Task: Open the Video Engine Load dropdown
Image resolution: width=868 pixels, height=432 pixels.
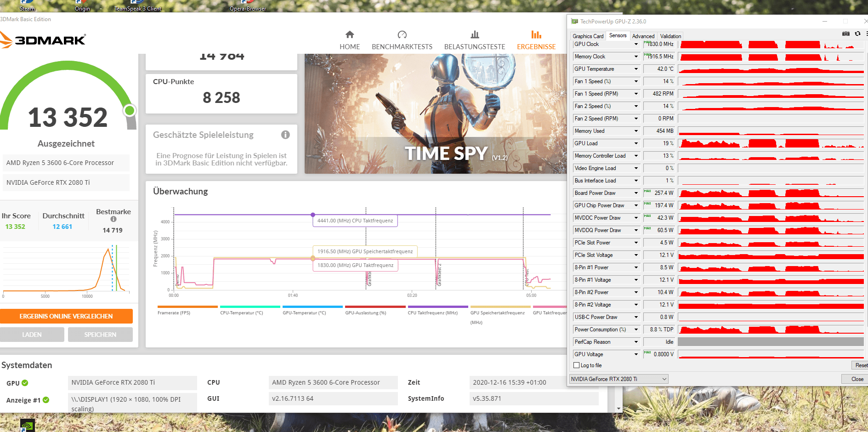Action: (x=636, y=168)
